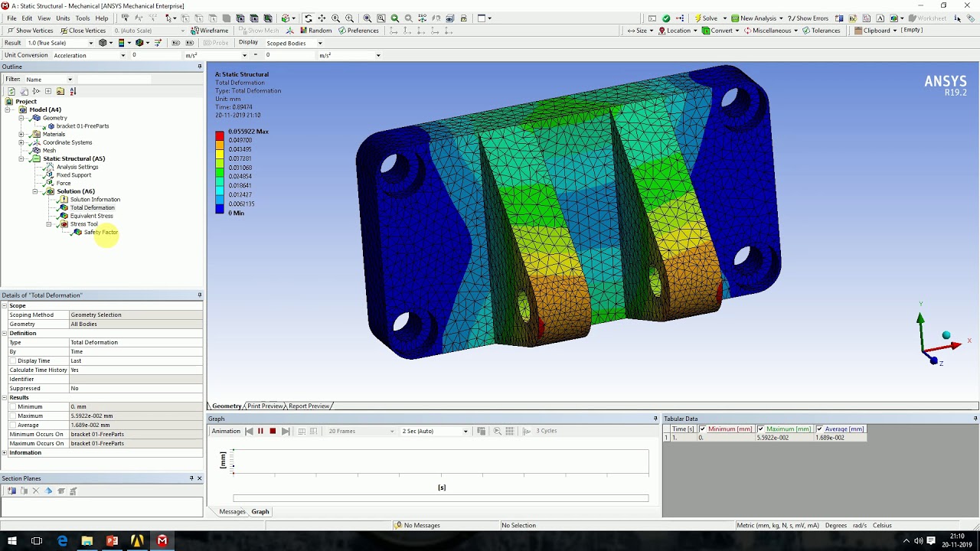Viewport: 980px width, 551px height.
Task: Switch to the Messages tab
Action: [232, 511]
